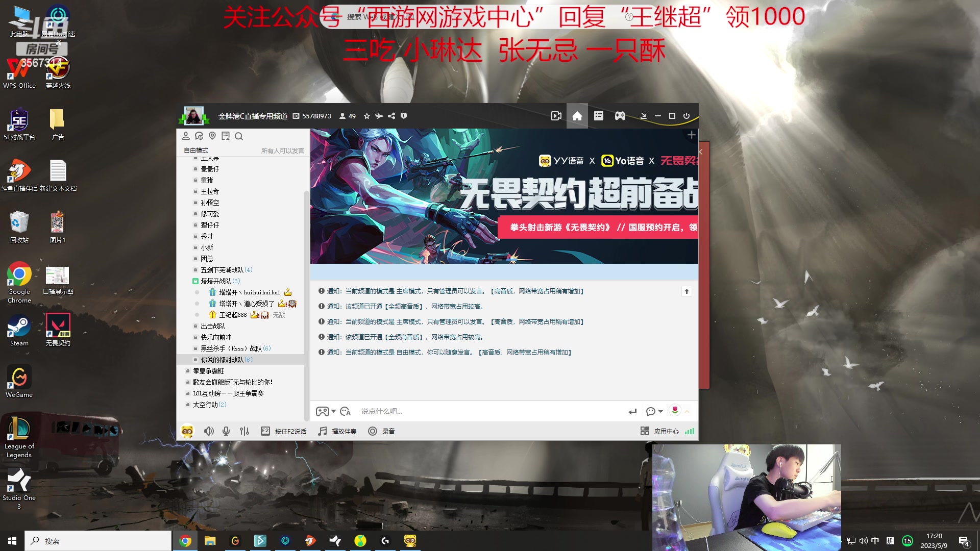Open the Windows Start menu
Image resolution: width=980 pixels, height=551 pixels.
12,541
